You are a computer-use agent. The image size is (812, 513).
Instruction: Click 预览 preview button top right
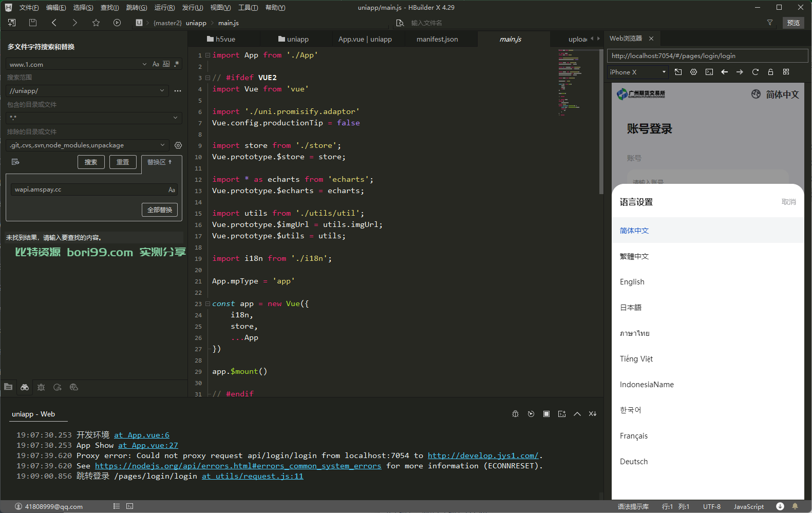(x=794, y=23)
